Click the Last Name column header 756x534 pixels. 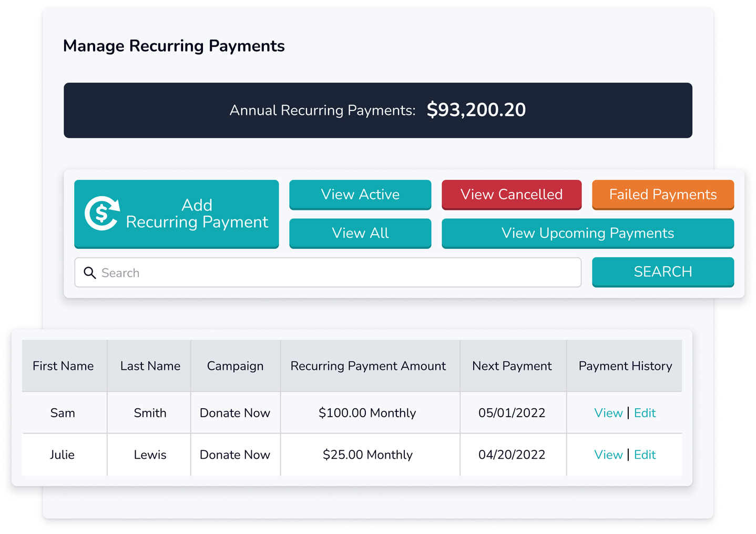[150, 366]
